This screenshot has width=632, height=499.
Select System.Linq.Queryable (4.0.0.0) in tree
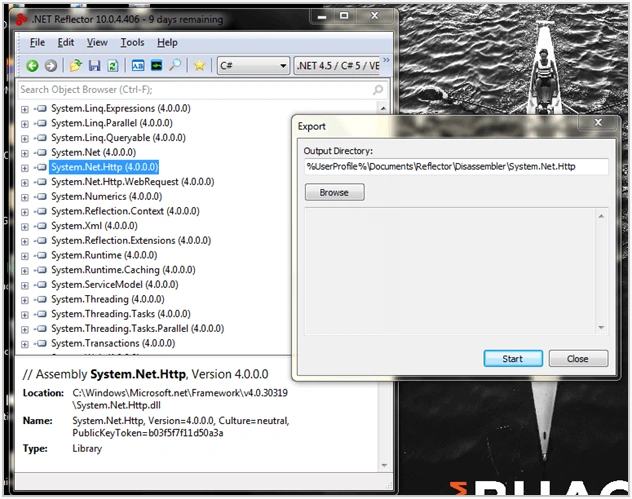tap(118, 138)
